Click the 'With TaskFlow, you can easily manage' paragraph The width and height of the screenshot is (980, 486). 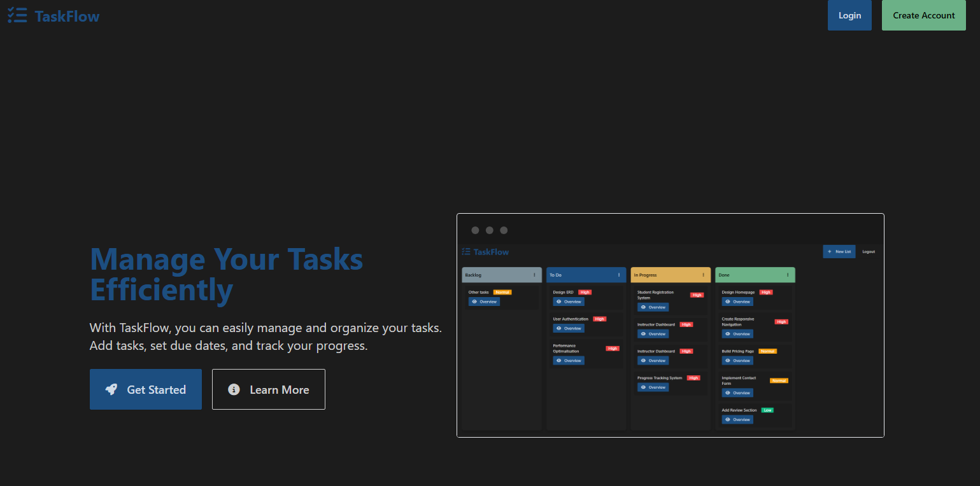[x=266, y=337]
